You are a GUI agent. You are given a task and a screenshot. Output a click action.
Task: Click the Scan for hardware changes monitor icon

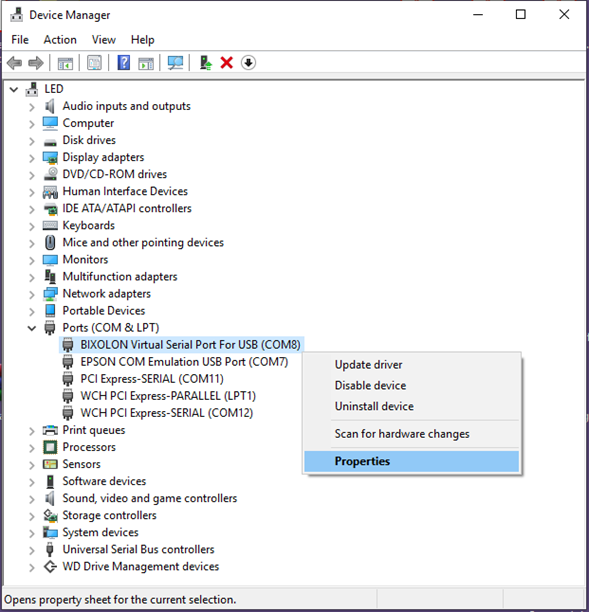click(175, 63)
